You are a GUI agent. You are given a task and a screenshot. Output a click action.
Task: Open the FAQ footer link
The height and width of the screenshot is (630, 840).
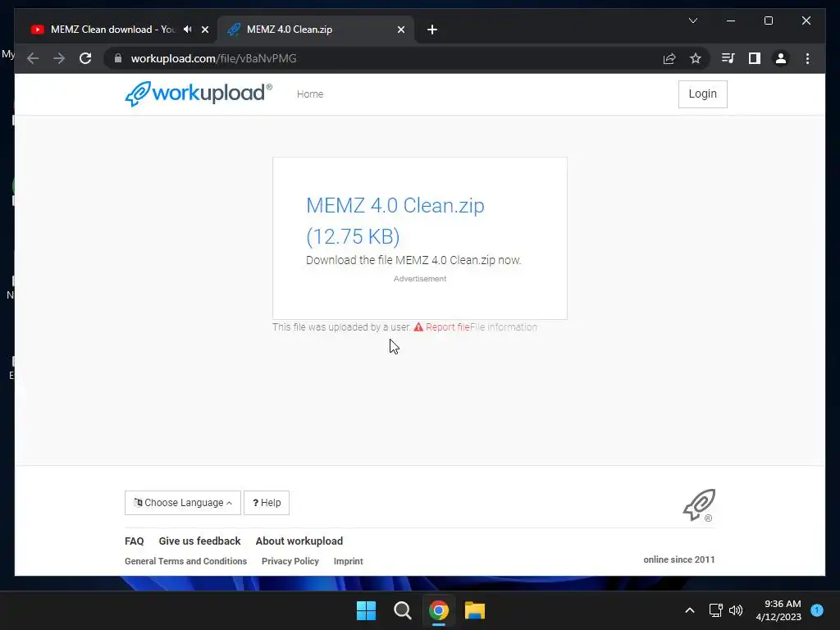click(134, 541)
